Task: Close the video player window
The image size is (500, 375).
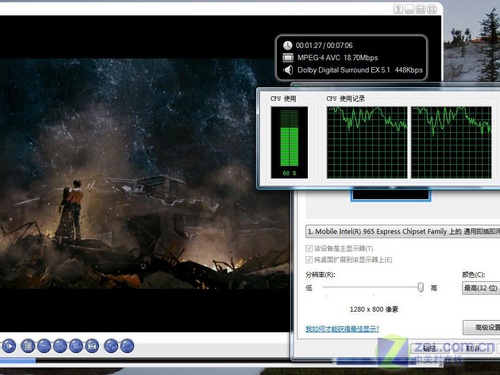Action: (x=432, y=9)
